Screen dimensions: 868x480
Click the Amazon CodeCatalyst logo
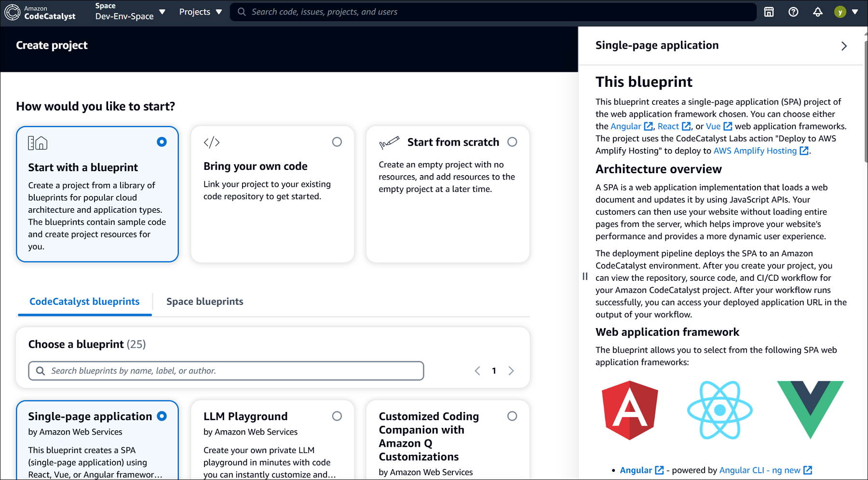40,12
